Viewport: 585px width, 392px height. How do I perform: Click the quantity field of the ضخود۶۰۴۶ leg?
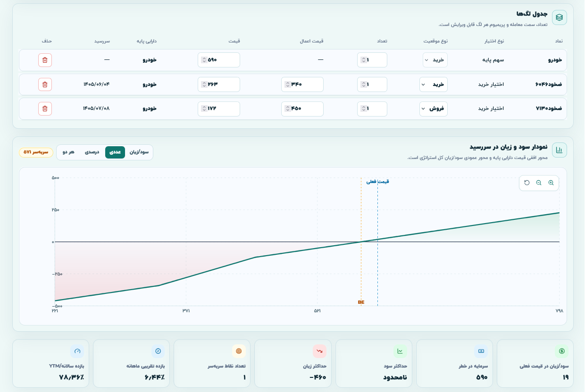point(372,84)
